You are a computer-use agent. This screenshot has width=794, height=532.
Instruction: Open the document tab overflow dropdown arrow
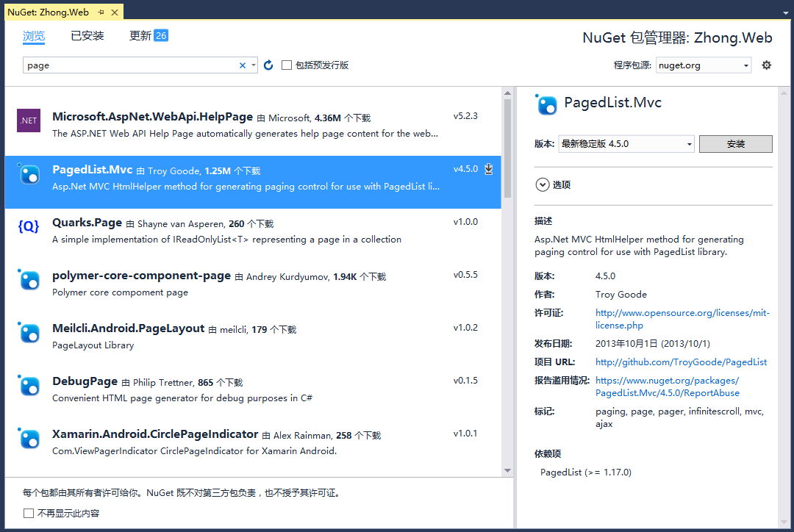coord(785,12)
